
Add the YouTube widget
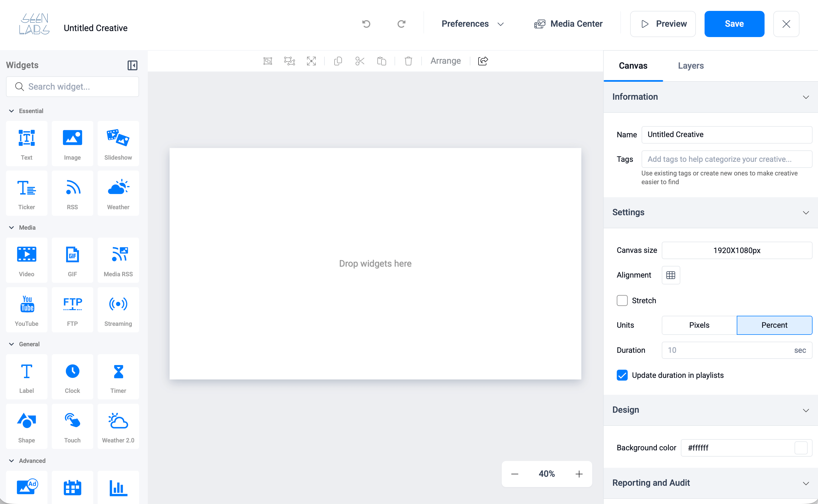[27, 310]
